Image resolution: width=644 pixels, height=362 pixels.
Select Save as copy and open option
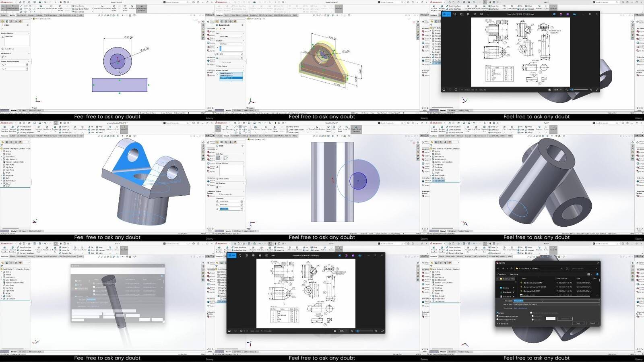[497, 319]
